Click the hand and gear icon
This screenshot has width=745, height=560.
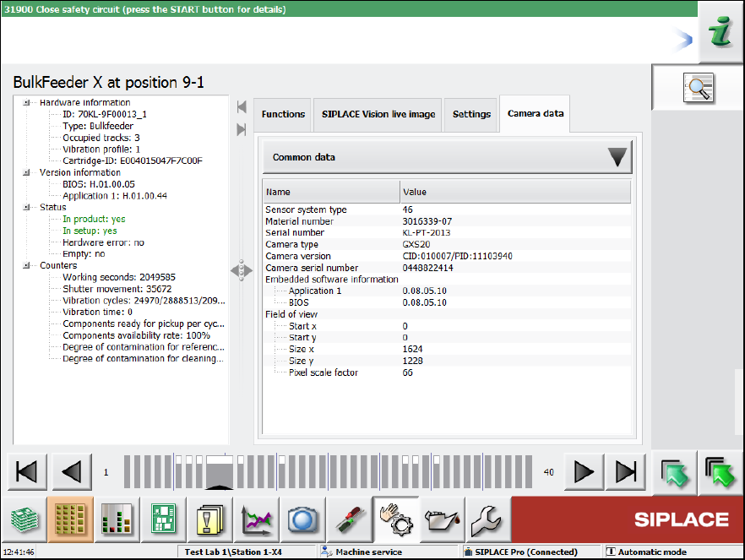click(x=394, y=519)
